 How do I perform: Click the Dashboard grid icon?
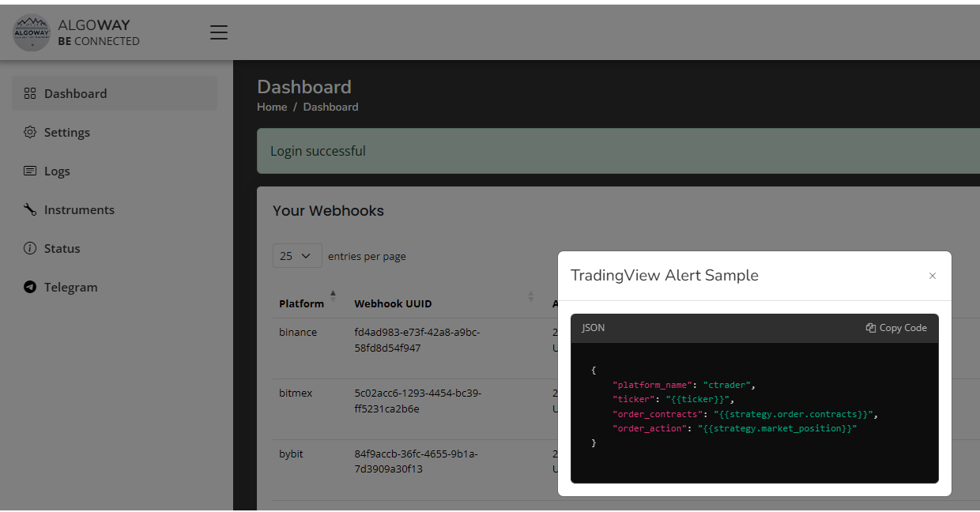30,93
